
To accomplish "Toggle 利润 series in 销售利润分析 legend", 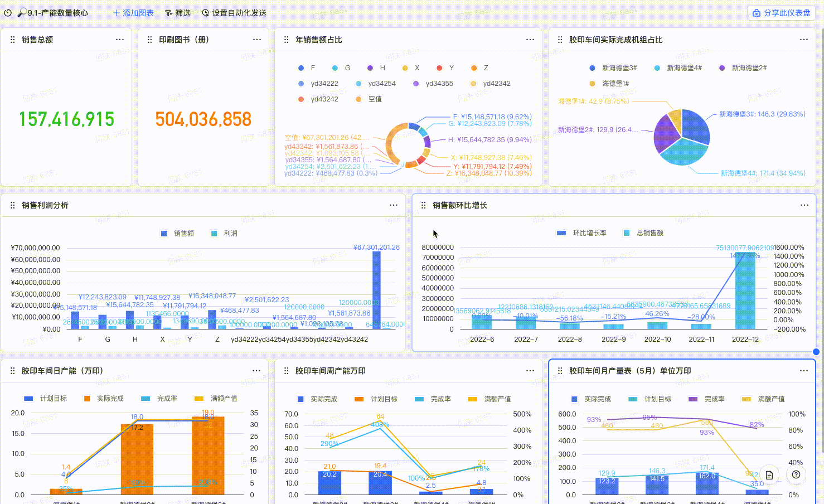I will 225,234.
